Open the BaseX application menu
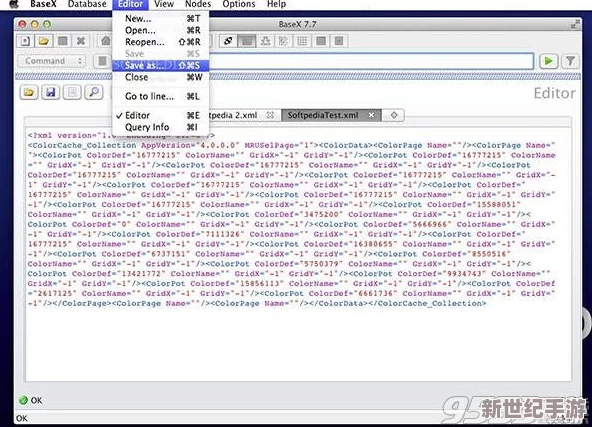This screenshot has width=592, height=427. [43, 4]
